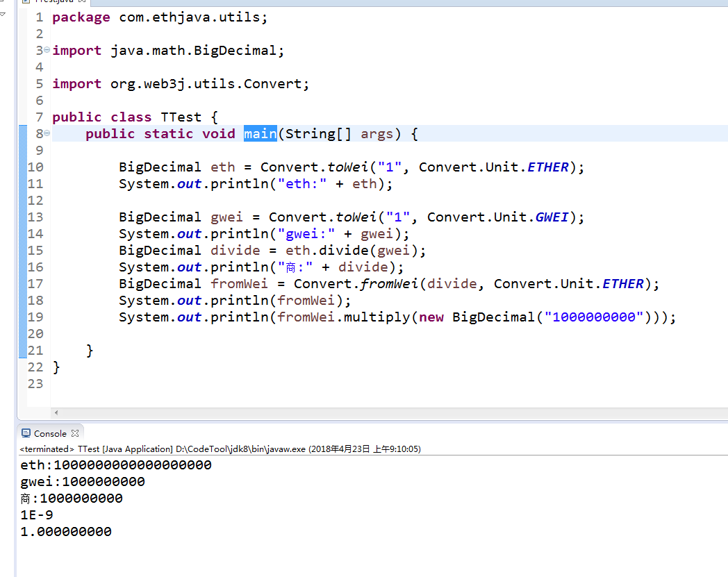This screenshot has width=728, height=577.
Task: Switch to the Console tab
Action: pos(50,433)
